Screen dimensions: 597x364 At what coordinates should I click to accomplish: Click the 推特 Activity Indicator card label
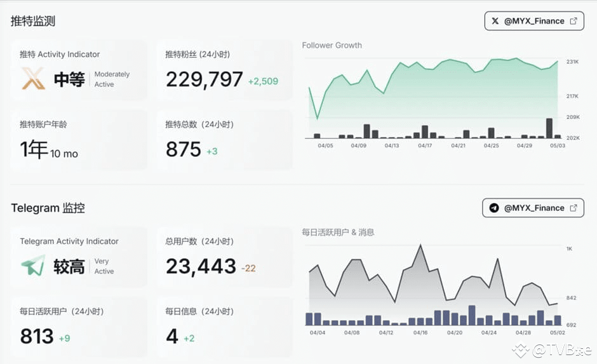pyautogui.click(x=60, y=55)
